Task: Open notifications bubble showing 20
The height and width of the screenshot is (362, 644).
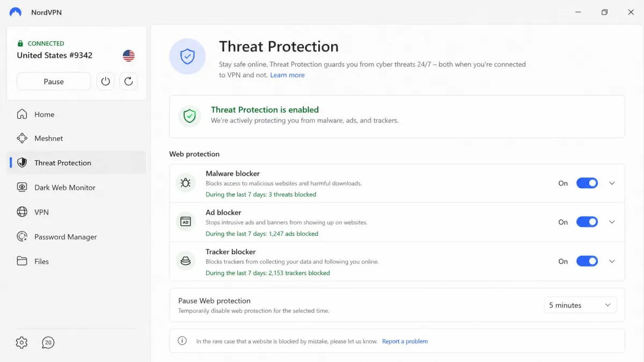Action: [48, 343]
